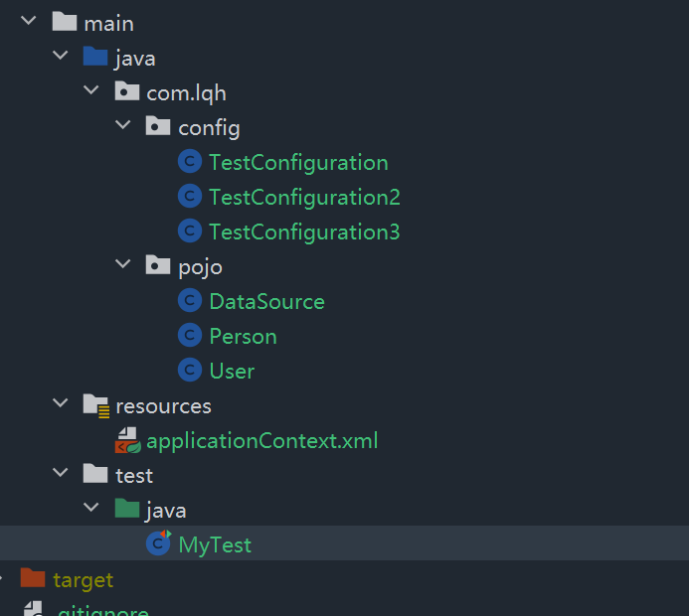
Task: Select TestConfiguration3 in the tree
Action: (304, 231)
